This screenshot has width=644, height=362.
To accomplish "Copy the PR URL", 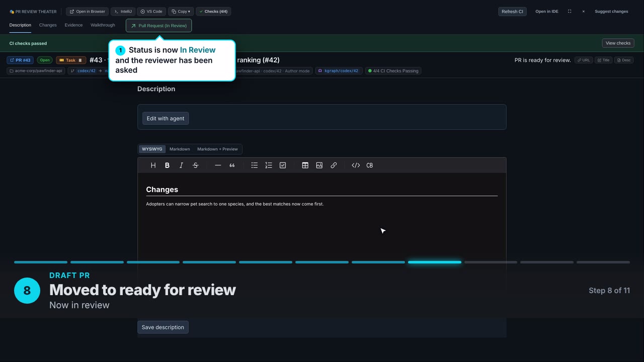I will [584, 60].
